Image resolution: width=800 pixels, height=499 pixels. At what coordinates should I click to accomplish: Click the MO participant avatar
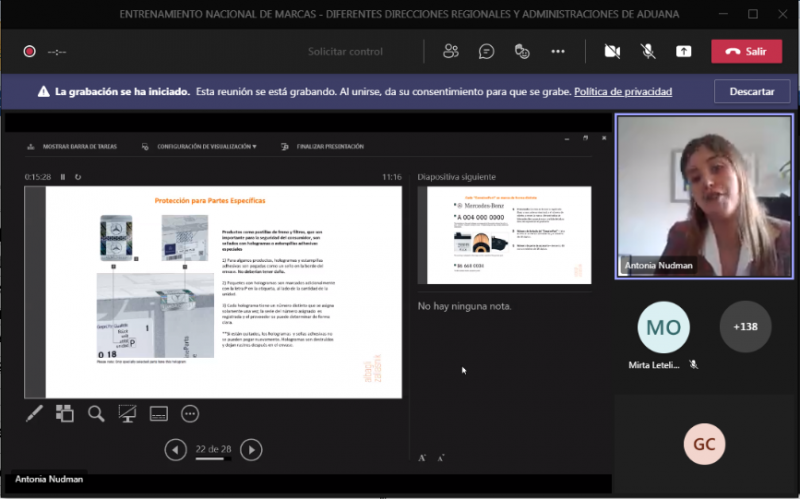coord(663,327)
